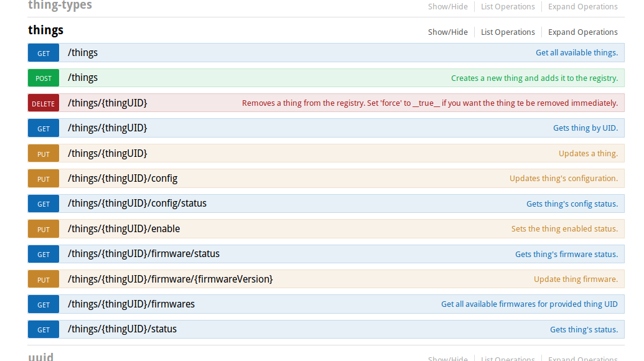Image resolution: width=644 pixels, height=361 pixels.
Task: List Operations for the things section
Action: [x=508, y=32]
